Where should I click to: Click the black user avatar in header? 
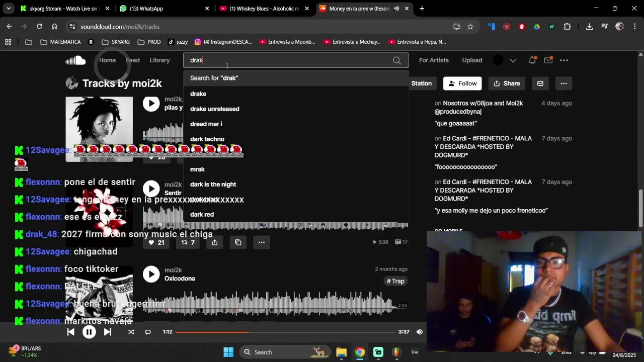coord(498,60)
